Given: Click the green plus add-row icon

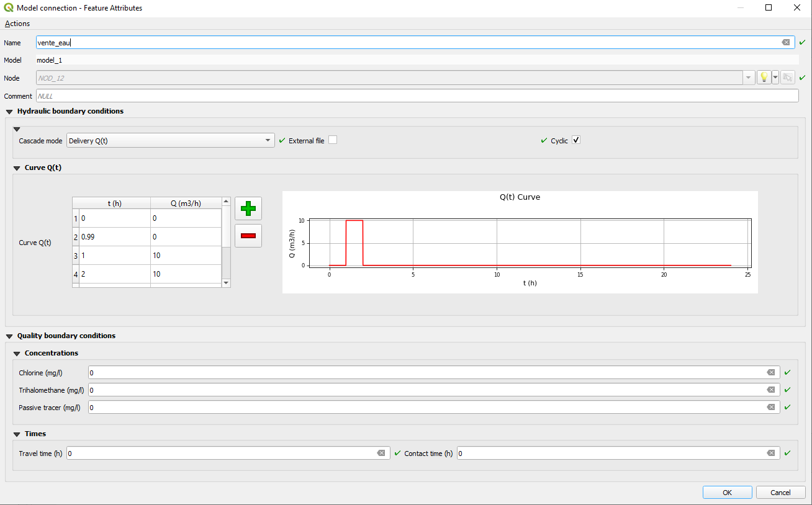Looking at the screenshot, I should [248, 208].
